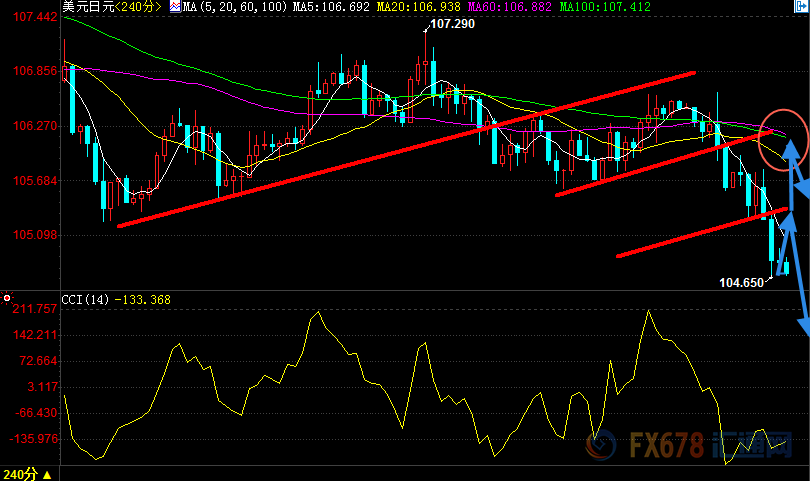Click the 3.117 CCI axis label

38,386
